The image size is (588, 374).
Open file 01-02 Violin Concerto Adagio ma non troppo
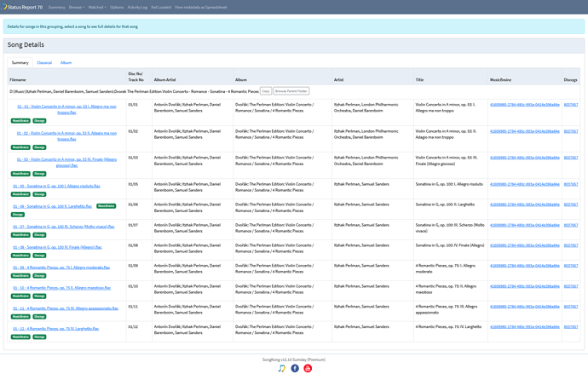[66, 136]
